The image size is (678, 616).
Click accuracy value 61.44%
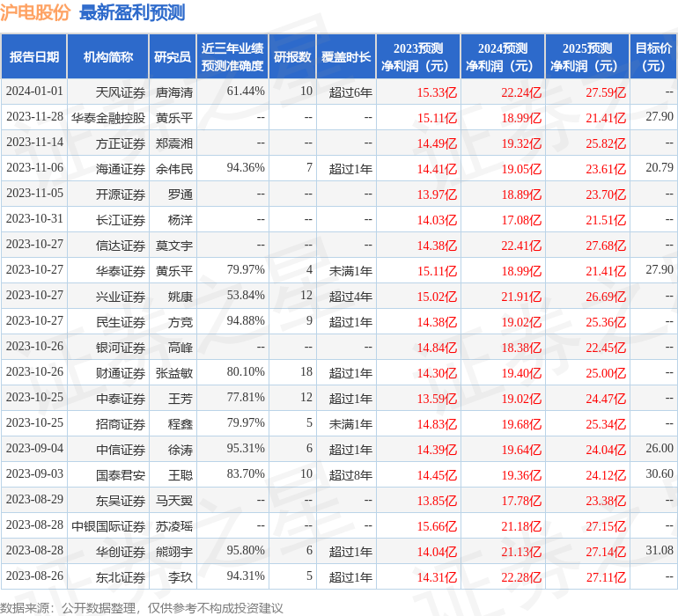click(246, 92)
